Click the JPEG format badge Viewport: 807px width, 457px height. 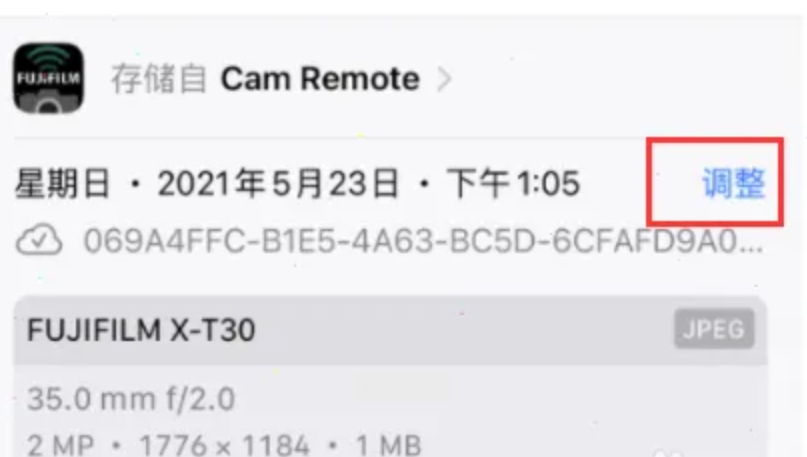tap(714, 329)
